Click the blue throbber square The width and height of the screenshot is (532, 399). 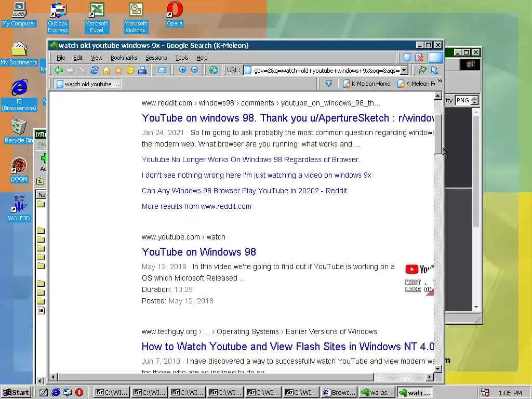436,57
